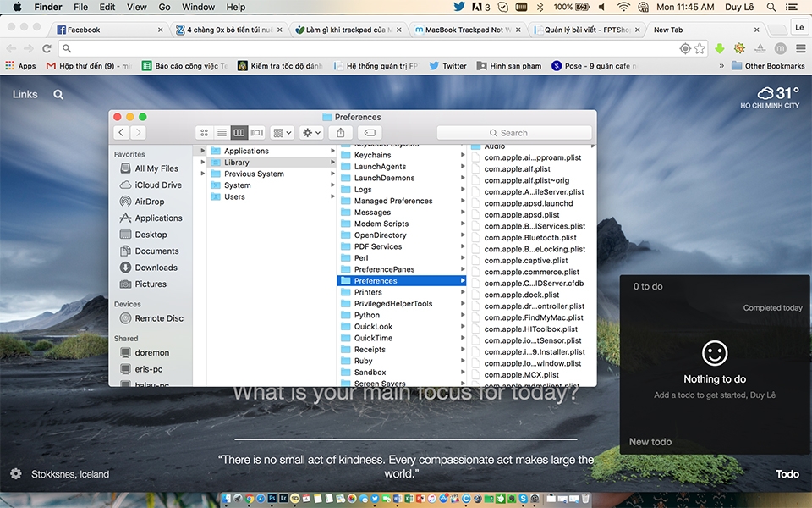Viewport: 812px width, 508px height.
Task: Close the New Tab browser tab
Action: 756,30
